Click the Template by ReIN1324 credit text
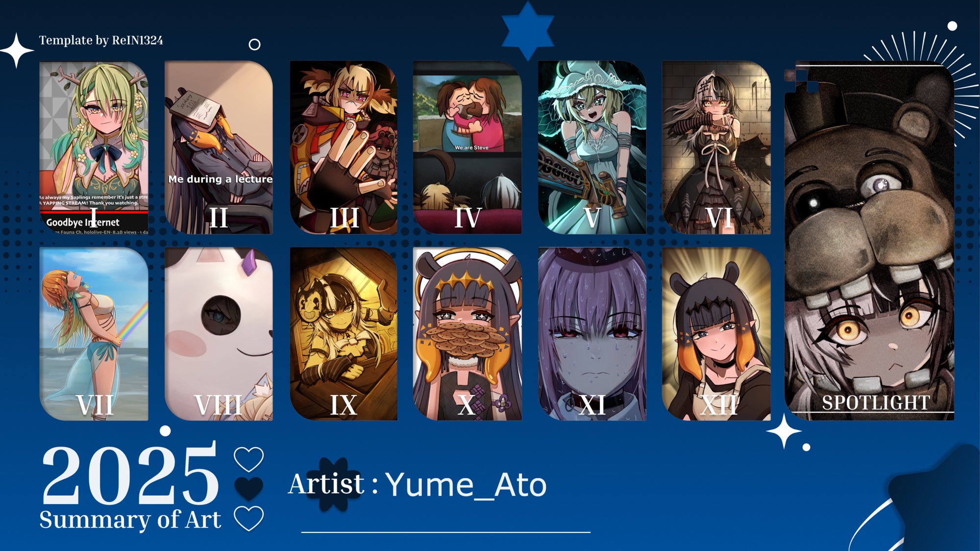 pyautogui.click(x=101, y=41)
